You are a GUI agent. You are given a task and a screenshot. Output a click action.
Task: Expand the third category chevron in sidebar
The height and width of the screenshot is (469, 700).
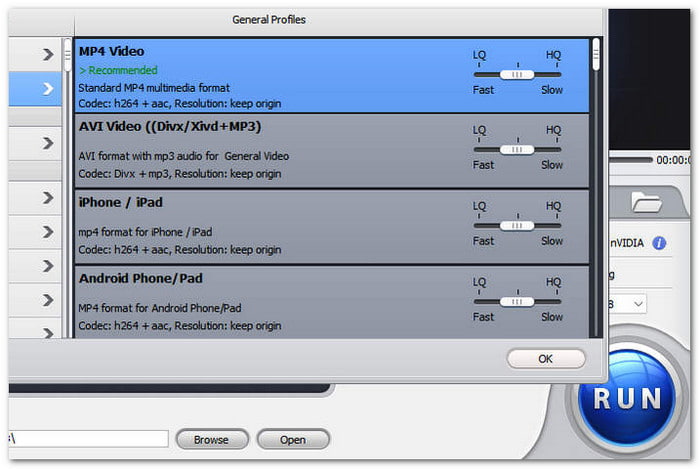pyautogui.click(x=47, y=143)
